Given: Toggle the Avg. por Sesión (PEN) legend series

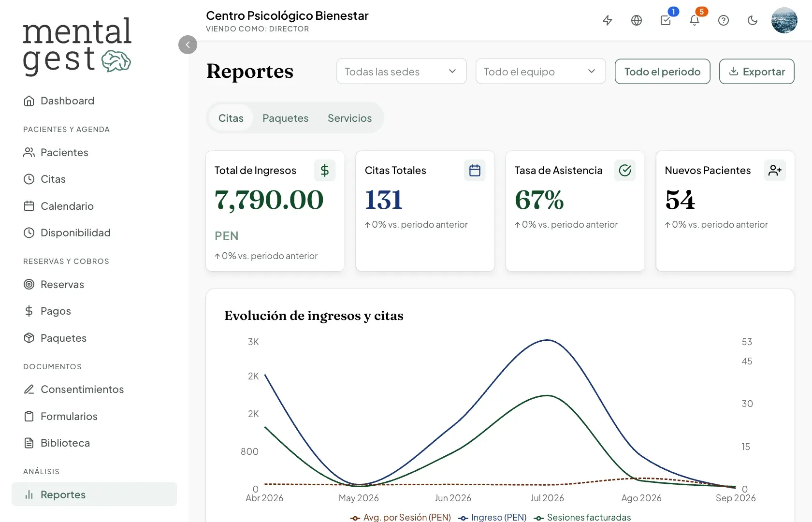Looking at the screenshot, I should click(x=401, y=517).
